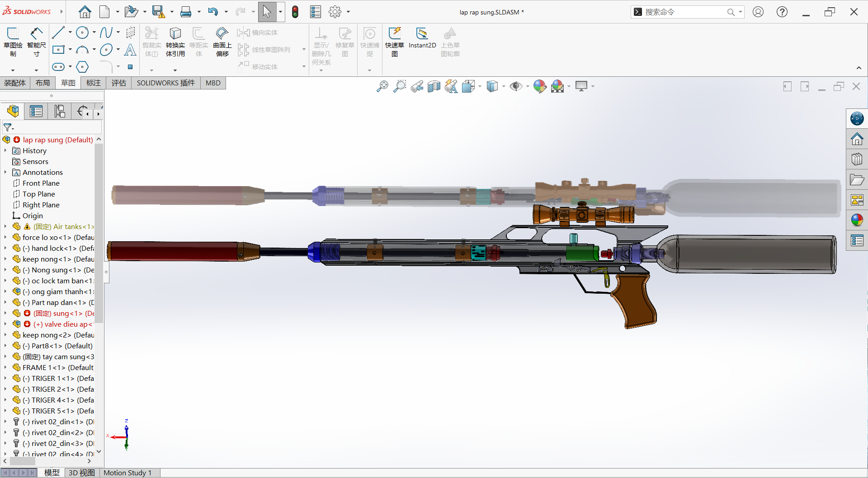Screen dimensions: 868x478
Task: Open the Motion Study 1 tab
Action: click(127, 473)
